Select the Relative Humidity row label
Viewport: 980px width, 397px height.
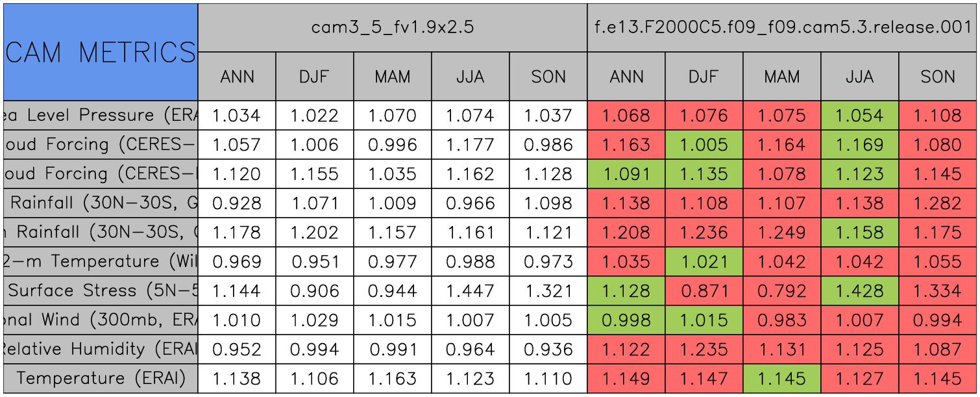[x=100, y=349]
